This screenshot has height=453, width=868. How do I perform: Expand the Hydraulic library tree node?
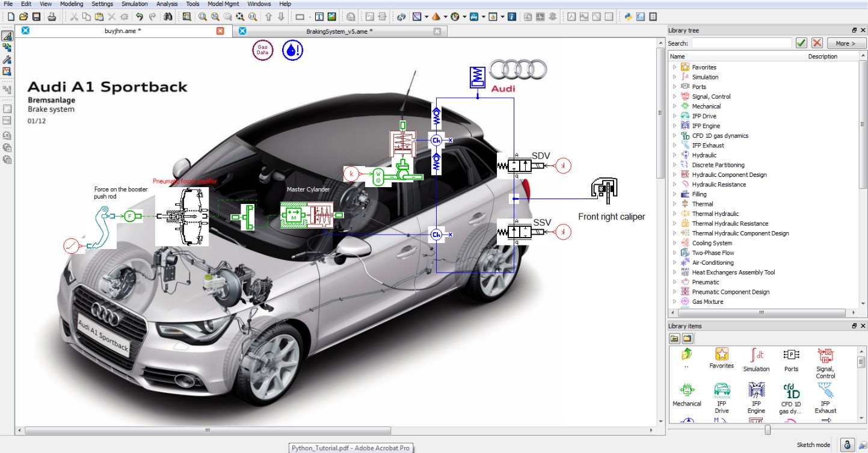coord(674,155)
